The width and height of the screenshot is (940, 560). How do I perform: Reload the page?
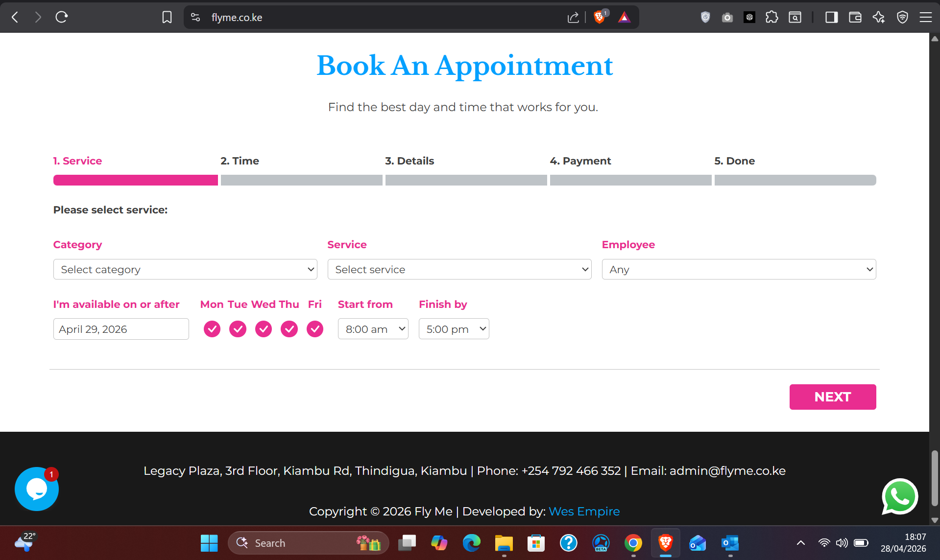62,18
